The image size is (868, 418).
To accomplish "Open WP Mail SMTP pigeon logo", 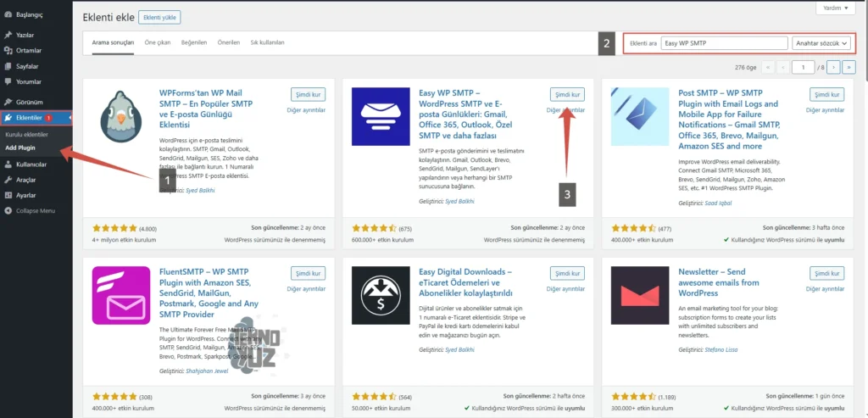I will 120,116.
